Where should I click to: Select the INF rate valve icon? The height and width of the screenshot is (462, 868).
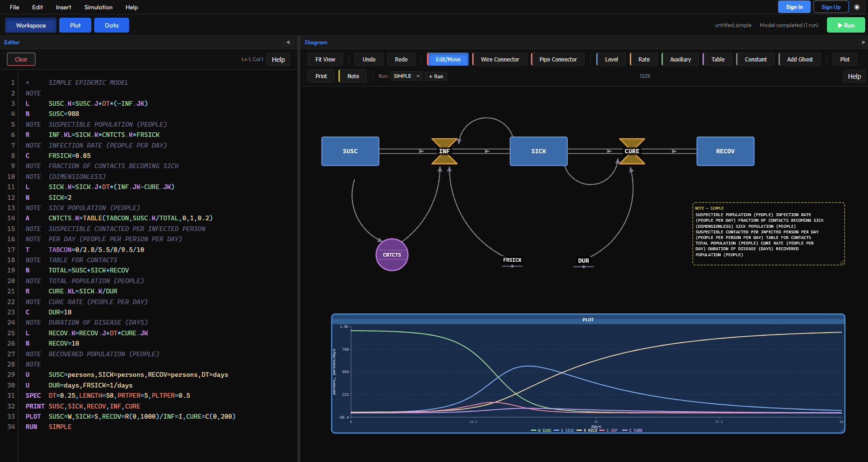pos(444,151)
